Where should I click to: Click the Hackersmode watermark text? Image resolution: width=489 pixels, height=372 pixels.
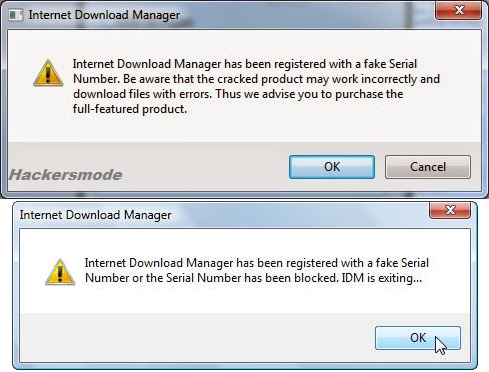[66, 175]
